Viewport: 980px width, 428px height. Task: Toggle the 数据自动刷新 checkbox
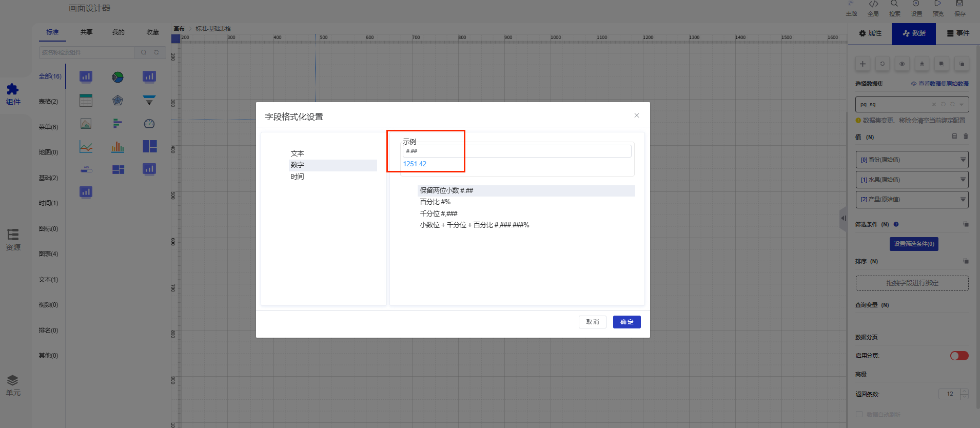(859, 414)
